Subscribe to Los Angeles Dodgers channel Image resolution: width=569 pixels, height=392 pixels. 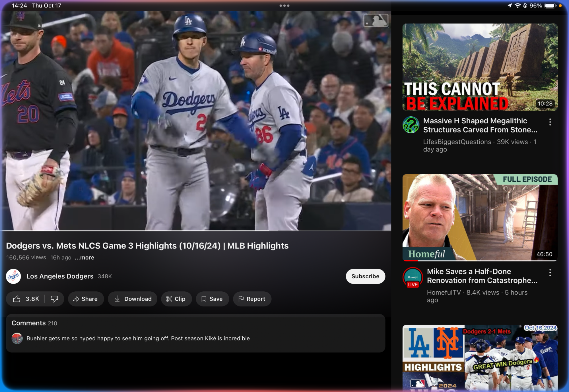(x=365, y=276)
